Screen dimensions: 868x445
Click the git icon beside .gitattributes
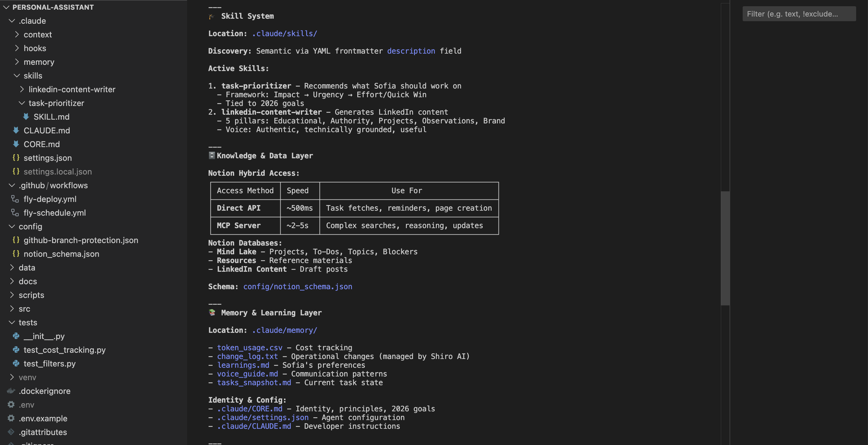pyautogui.click(x=11, y=432)
